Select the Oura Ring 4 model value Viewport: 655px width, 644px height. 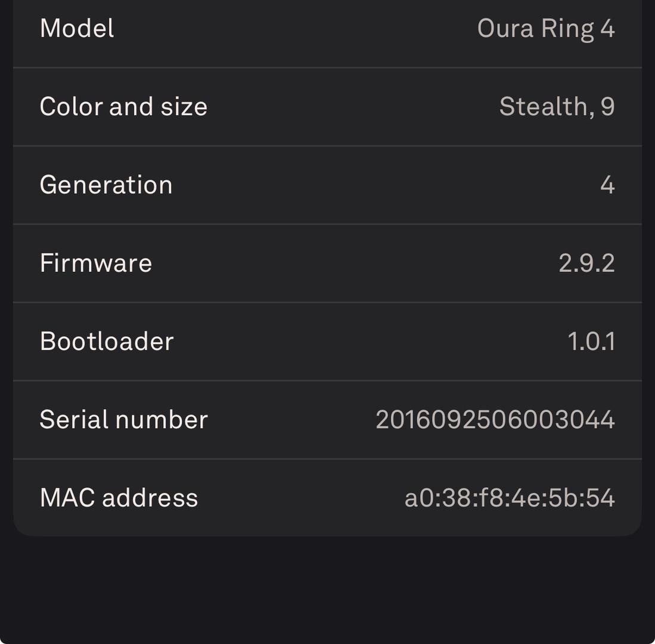coord(545,29)
